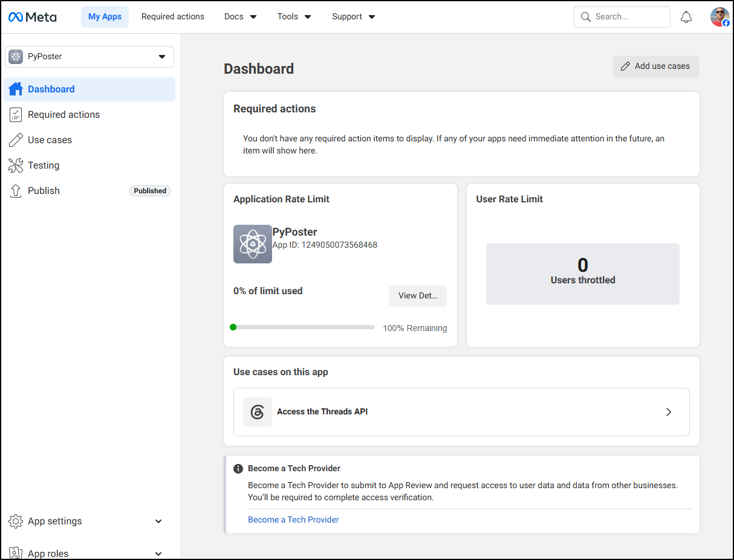Click the Testing tools icon
The height and width of the screenshot is (560, 734).
click(x=16, y=165)
